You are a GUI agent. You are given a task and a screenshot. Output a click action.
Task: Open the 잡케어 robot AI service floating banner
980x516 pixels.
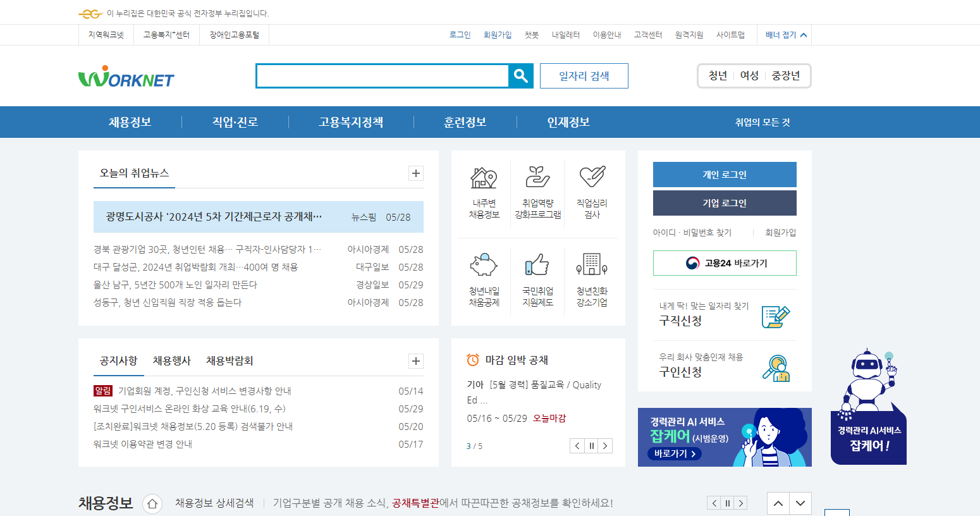[869, 407]
